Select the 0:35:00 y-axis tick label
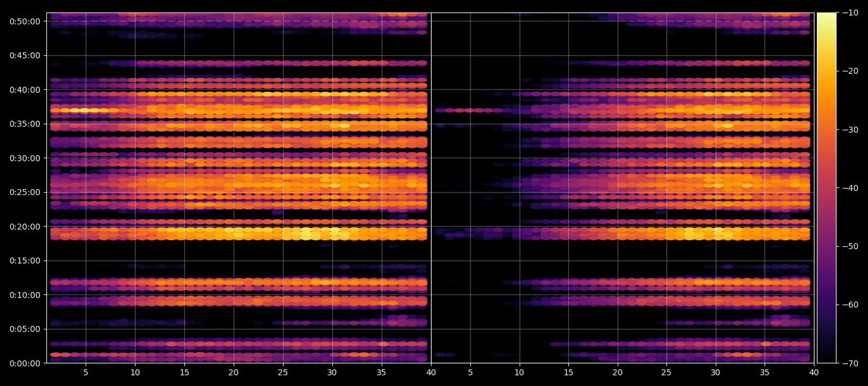 (x=25, y=124)
